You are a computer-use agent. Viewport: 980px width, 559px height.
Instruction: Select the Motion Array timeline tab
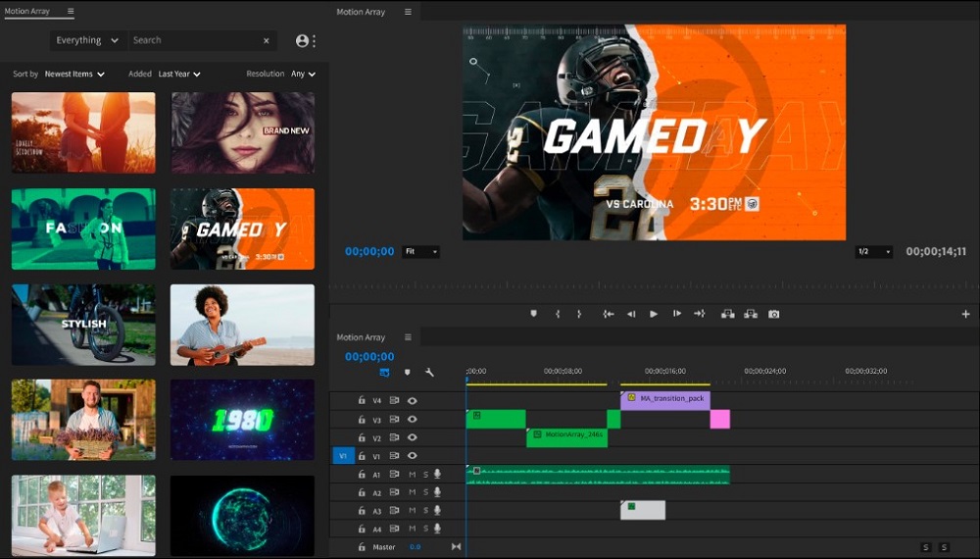click(x=361, y=337)
